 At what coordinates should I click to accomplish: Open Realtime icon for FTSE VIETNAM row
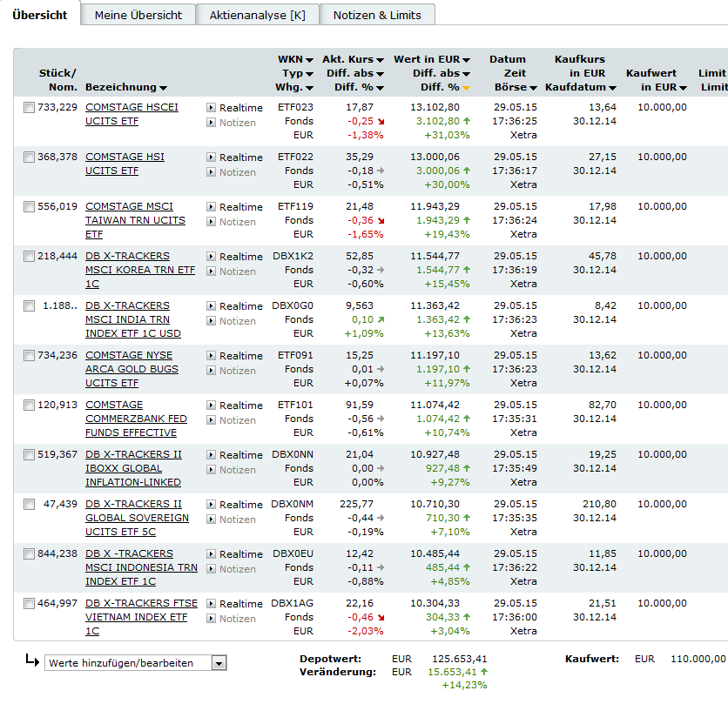[211, 604]
